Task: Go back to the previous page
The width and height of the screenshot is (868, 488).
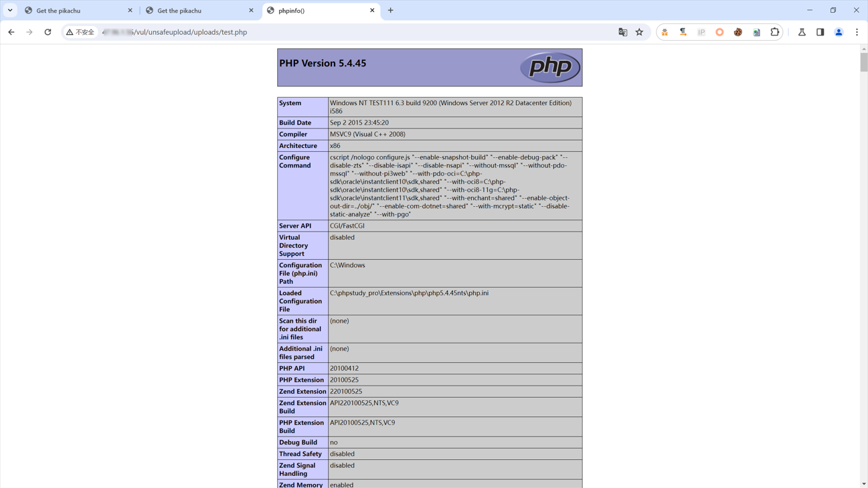Action: tap(11, 32)
